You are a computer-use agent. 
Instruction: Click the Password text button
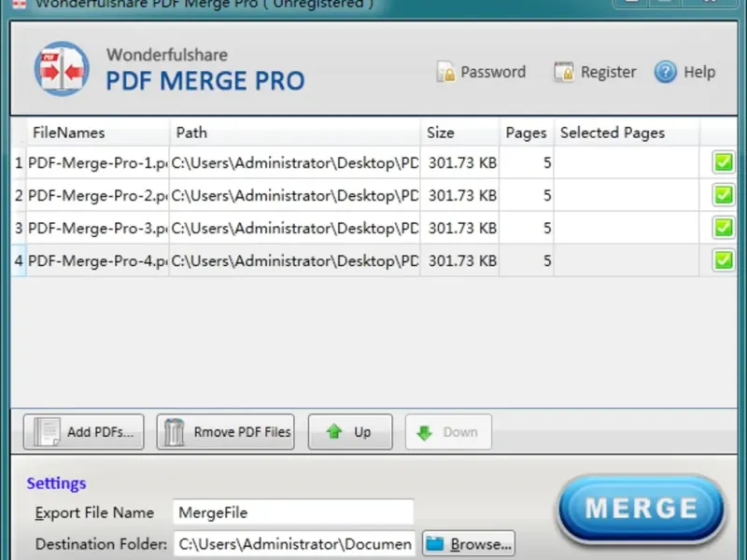point(493,72)
